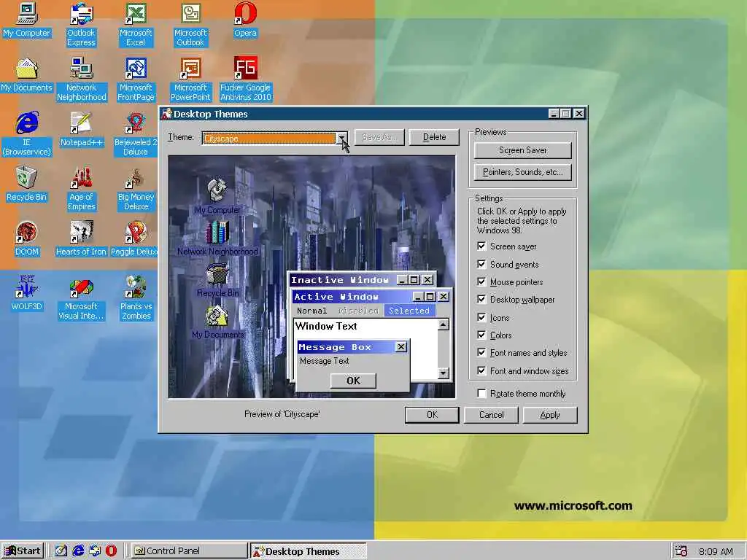
Task: Select the Antivirus 2010 desktop shortcut
Action: pos(245,79)
